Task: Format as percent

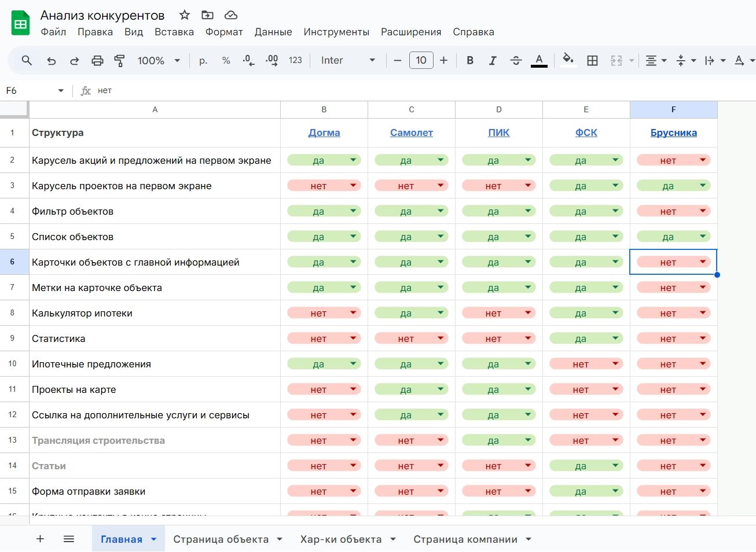Action: (x=226, y=60)
